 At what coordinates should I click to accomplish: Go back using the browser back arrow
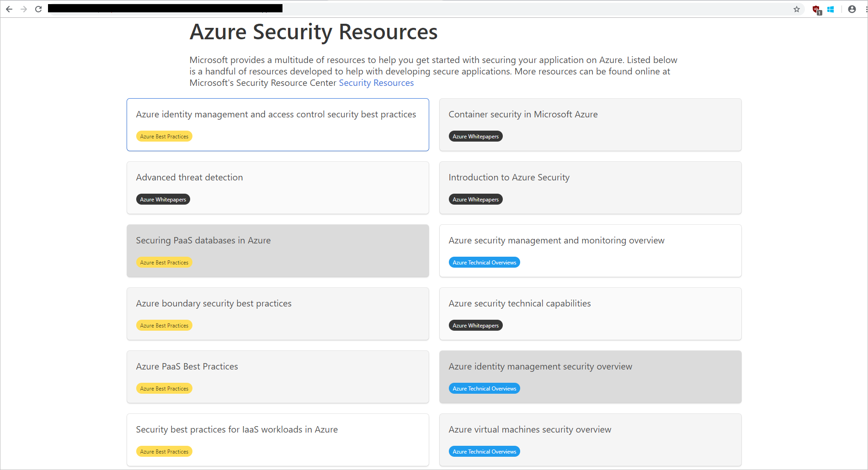[9, 9]
